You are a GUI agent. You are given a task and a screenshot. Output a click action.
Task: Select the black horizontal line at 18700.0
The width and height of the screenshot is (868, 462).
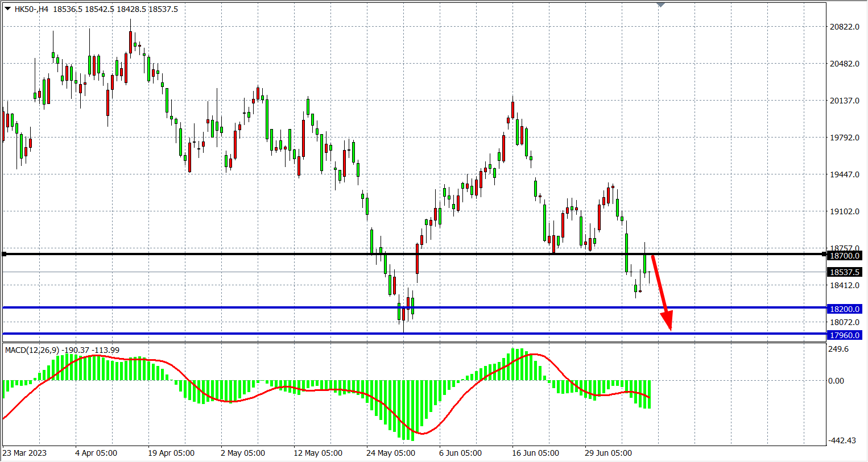228,254
